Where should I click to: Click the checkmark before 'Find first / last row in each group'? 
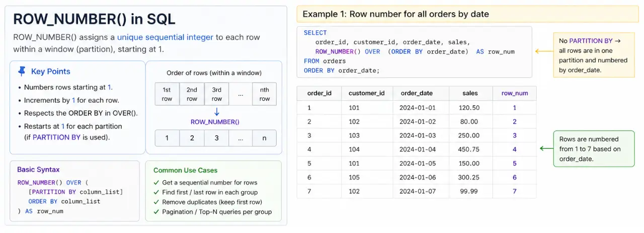[156, 192]
